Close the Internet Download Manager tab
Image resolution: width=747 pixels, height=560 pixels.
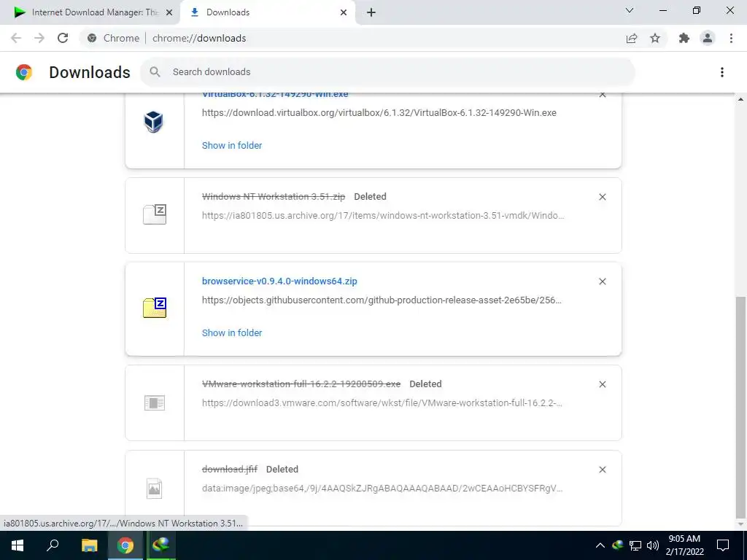point(169,13)
